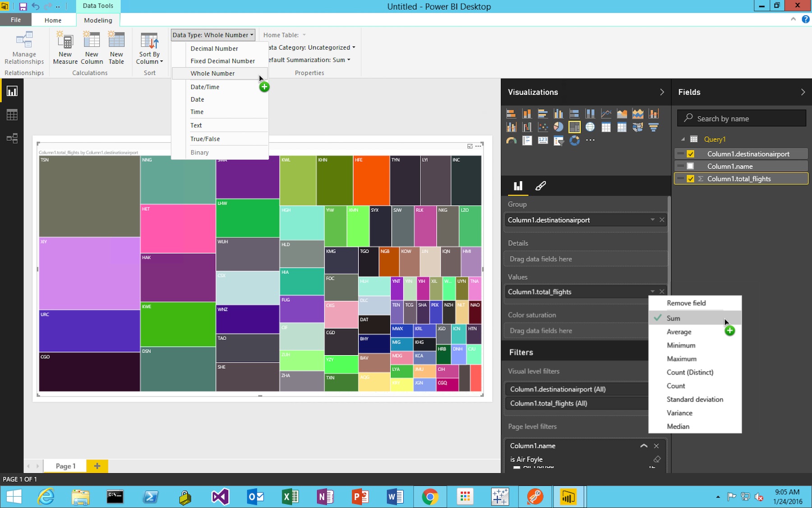Collapse the Visualizations pane
The image size is (812, 508).
[662, 92]
